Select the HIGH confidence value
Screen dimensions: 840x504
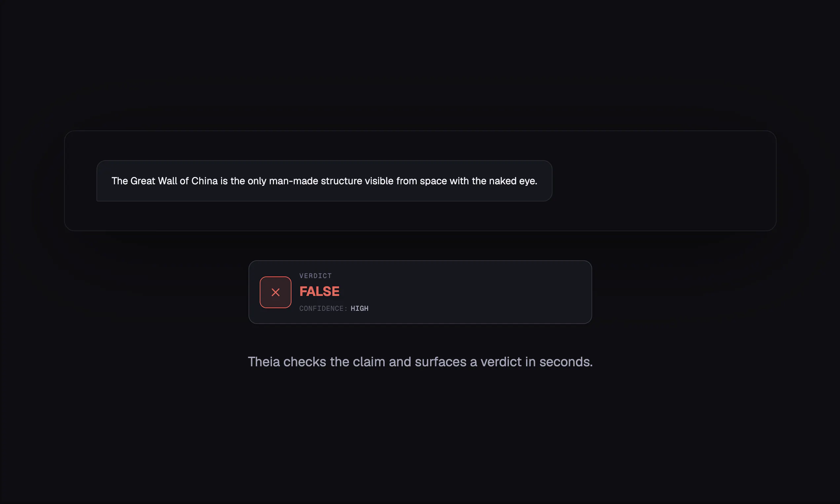click(360, 308)
